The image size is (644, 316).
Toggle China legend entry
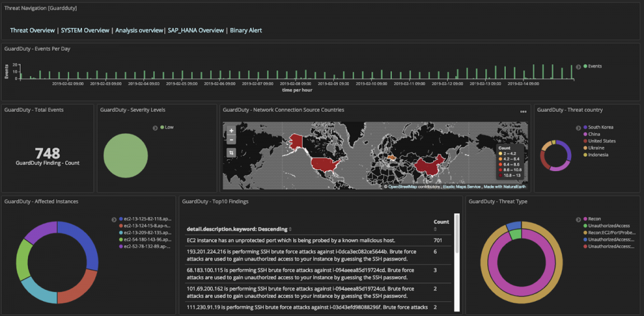[592, 134]
